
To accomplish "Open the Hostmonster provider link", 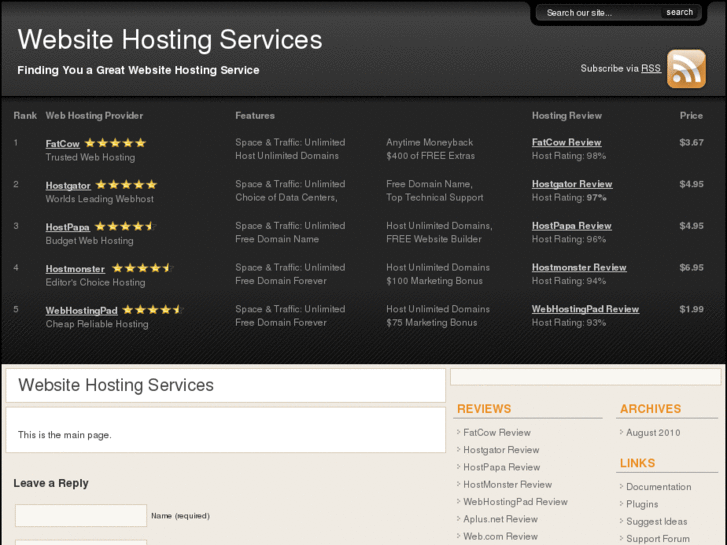I will click(75, 269).
